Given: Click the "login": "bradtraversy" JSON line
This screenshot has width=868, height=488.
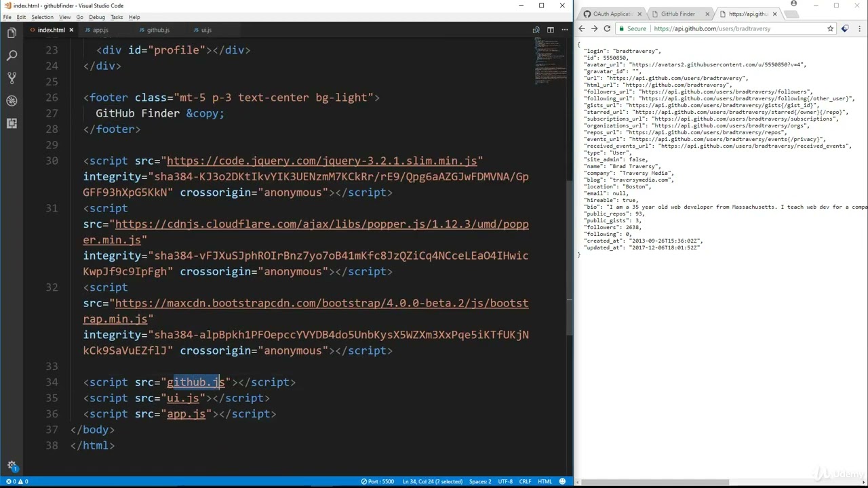Looking at the screenshot, I should pos(623,51).
